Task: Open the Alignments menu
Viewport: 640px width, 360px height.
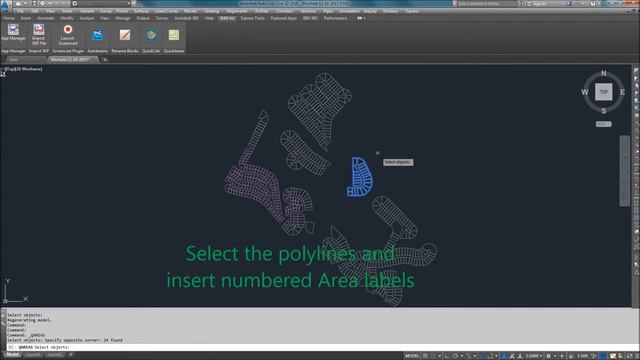Action: coord(237,11)
